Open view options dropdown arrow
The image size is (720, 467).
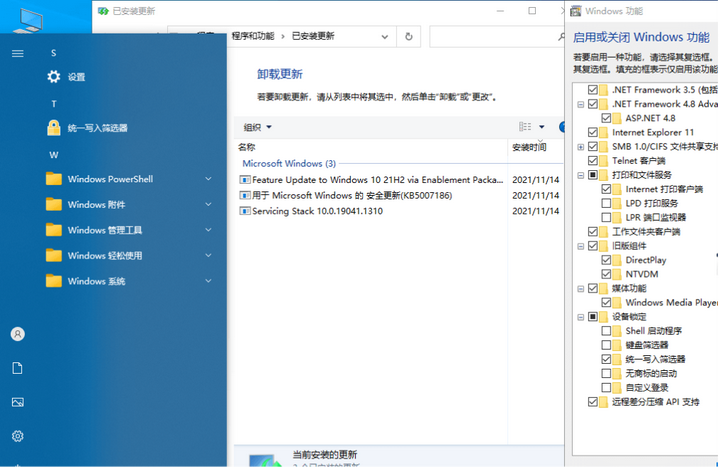(x=542, y=127)
